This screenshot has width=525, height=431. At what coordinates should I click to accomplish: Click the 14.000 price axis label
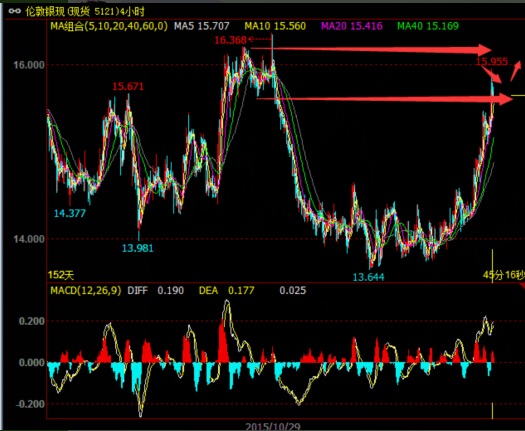coord(28,239)
